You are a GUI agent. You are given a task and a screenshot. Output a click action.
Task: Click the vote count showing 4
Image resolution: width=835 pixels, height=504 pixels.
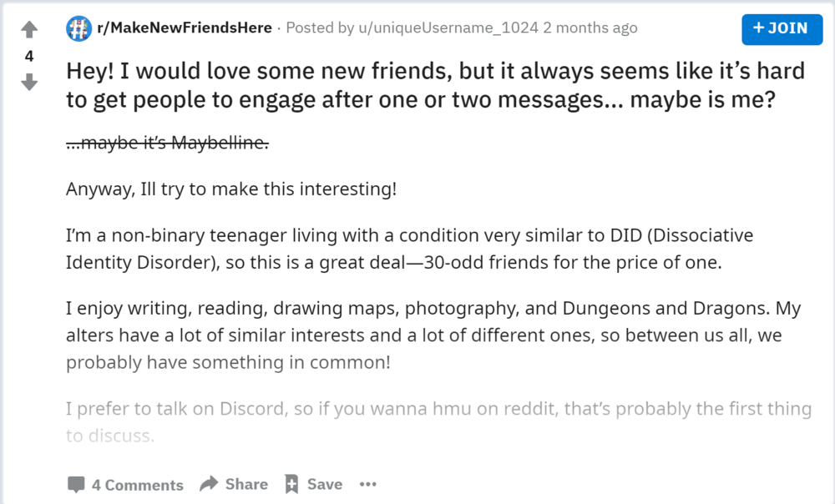[29, 56]
